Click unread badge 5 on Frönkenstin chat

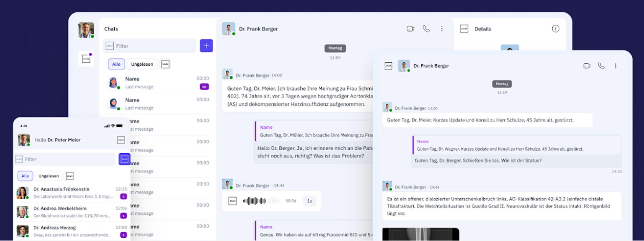click(x=123, y=197)
